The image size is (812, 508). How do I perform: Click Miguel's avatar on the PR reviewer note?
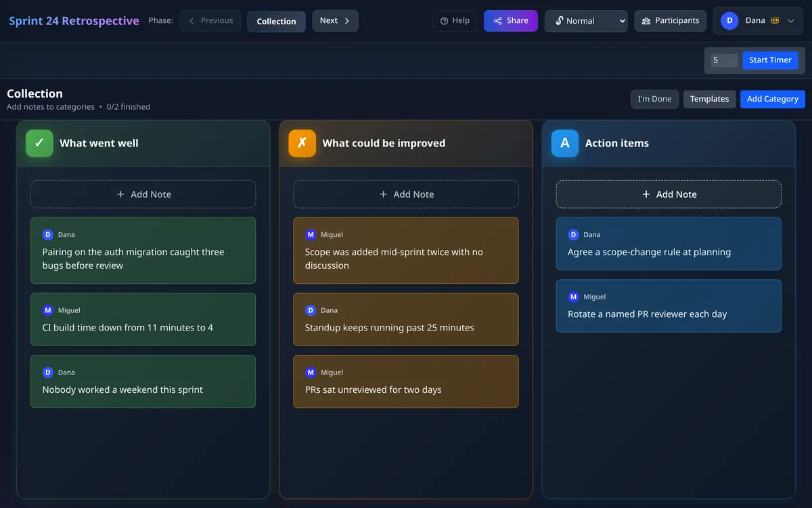tap(573, 297)
